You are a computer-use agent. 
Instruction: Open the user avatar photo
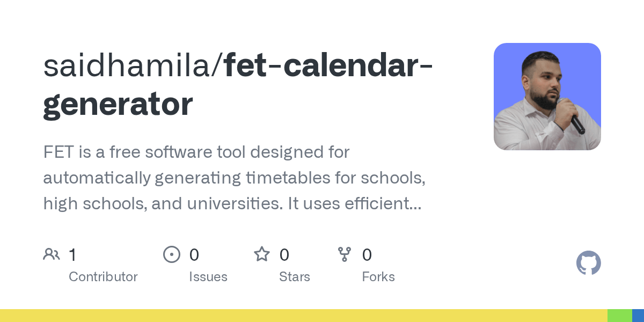click(x=547, y=97)
